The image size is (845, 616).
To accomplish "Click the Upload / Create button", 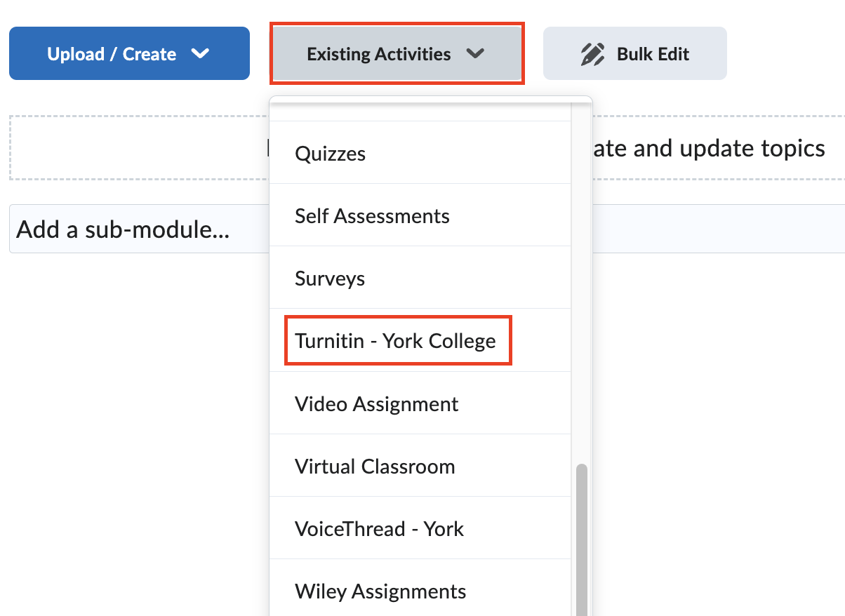I will point(129,53).
